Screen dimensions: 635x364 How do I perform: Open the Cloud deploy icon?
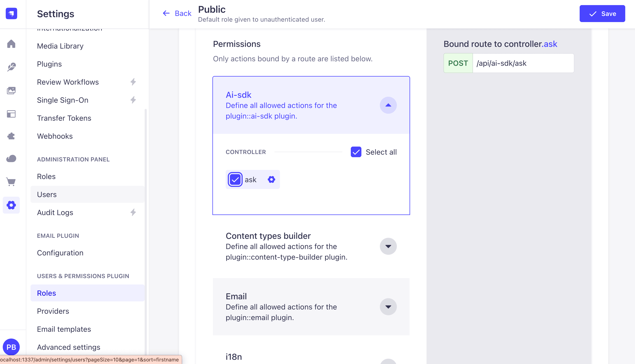pos(11,158)
